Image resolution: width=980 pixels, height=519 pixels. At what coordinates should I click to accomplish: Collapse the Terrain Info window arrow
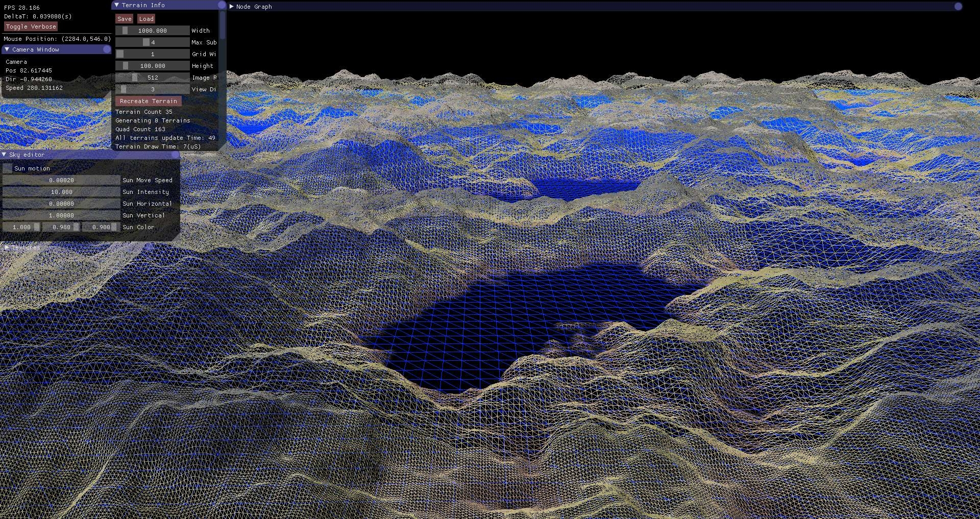point(116,5)
